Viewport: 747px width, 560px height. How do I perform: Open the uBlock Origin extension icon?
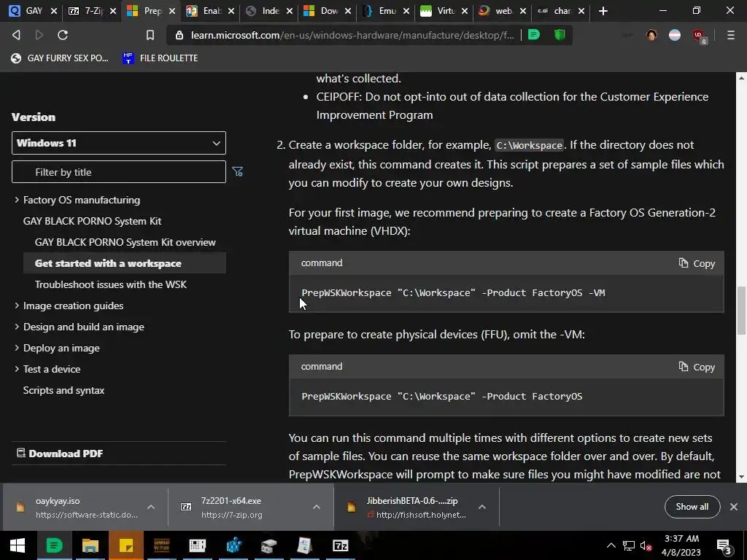pyautogui.click(x=699, y=36)
